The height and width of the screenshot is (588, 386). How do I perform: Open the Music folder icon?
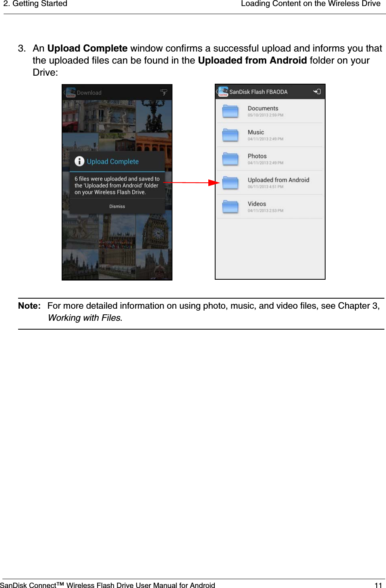coord(230,135)
